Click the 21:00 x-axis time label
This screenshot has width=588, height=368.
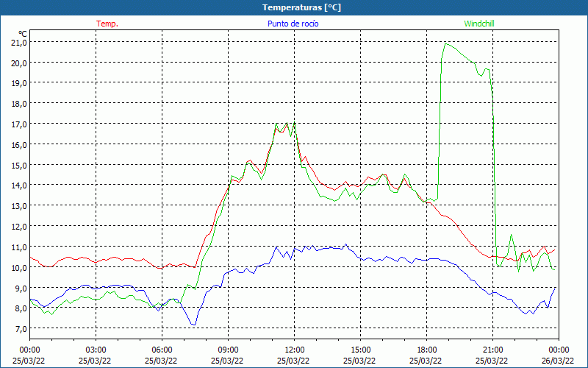[x=492, y=350]
